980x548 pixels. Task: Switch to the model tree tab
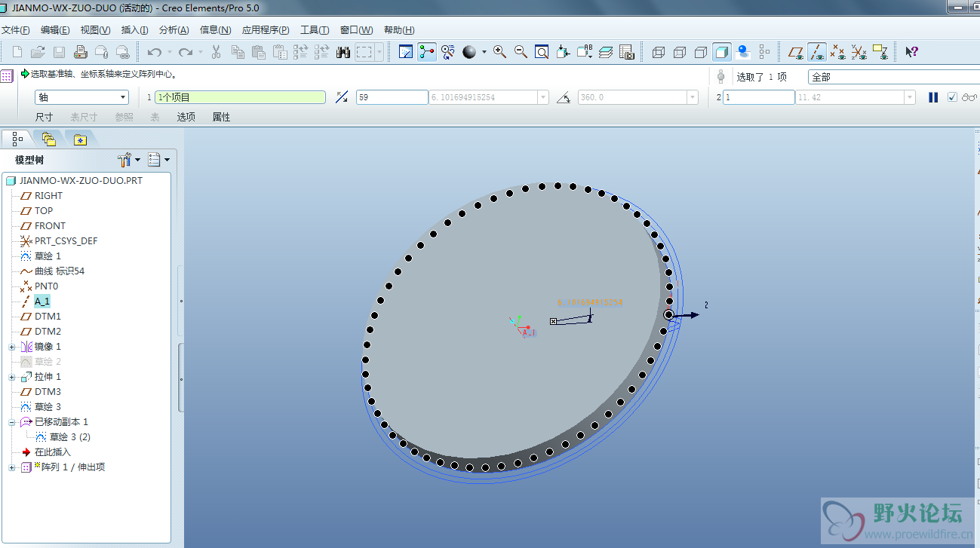[x=17, y=139]
